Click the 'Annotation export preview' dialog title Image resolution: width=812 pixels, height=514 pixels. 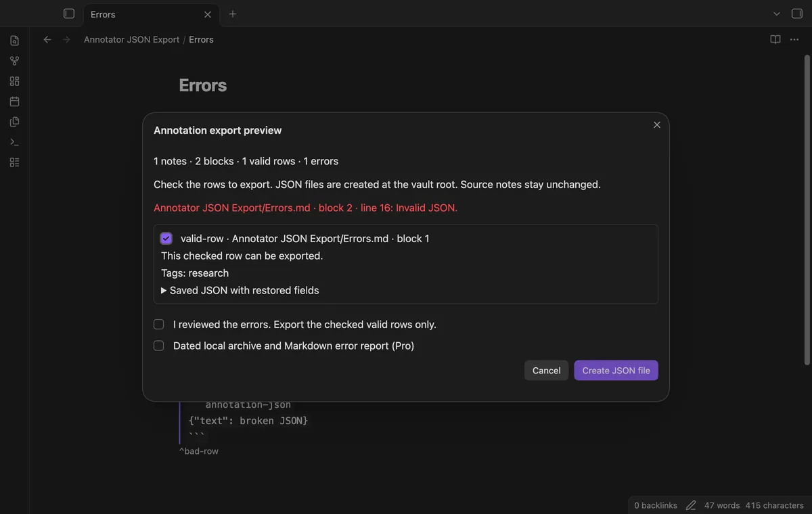[218, 130]
